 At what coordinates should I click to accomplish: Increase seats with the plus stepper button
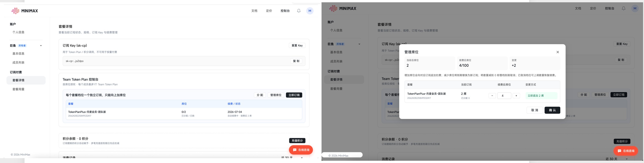click(x=516, y=96)
